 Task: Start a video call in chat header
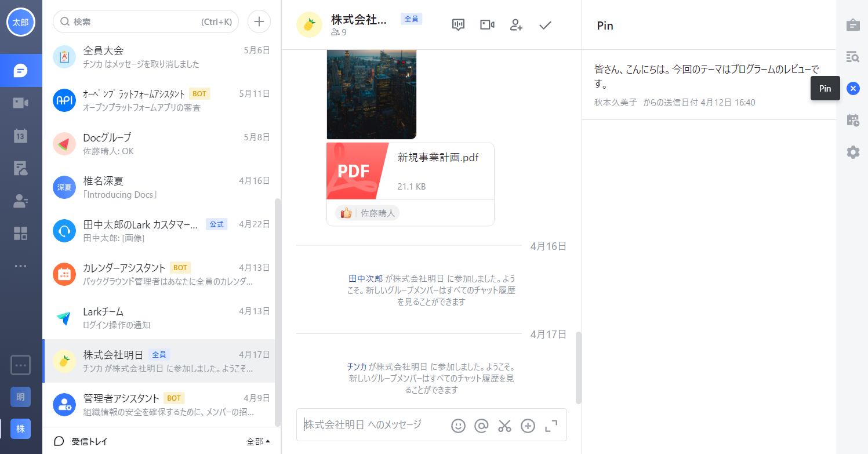[487, 25]
